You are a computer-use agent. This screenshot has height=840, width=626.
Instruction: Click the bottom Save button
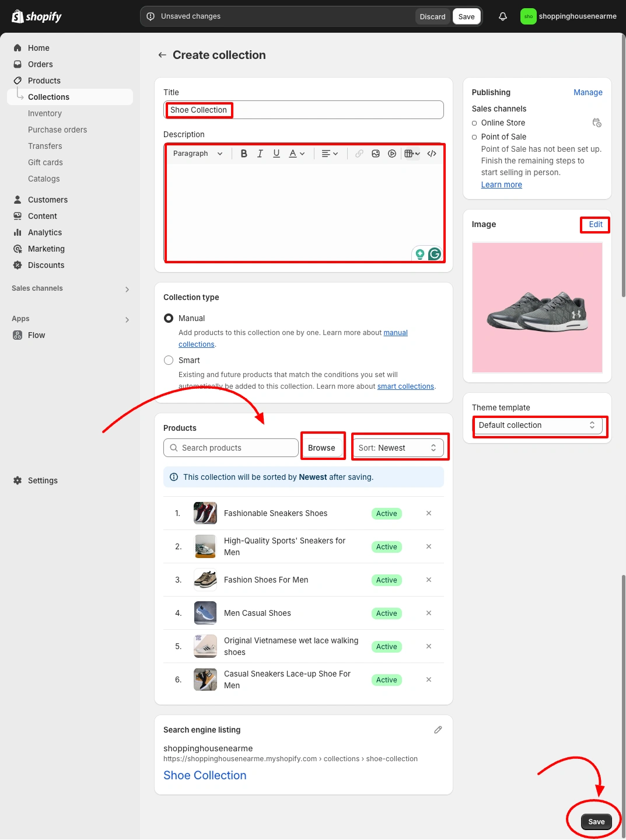(596, 821)
